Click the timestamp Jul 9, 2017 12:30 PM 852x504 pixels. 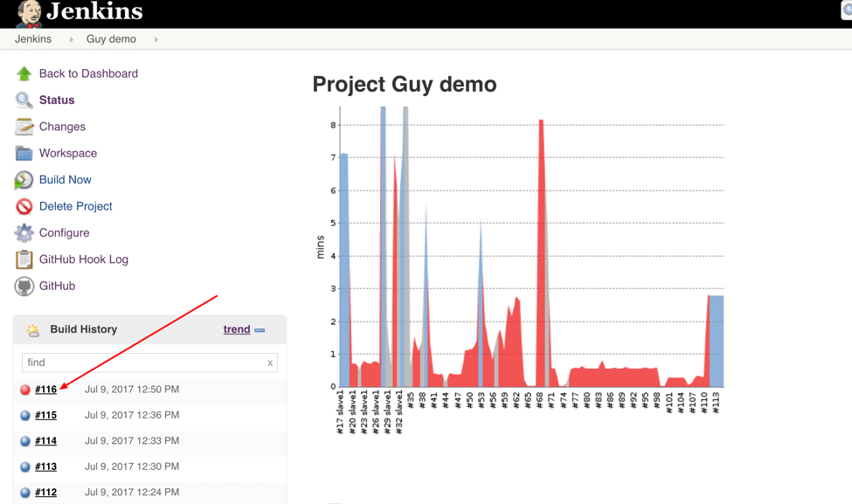point(132,466)
